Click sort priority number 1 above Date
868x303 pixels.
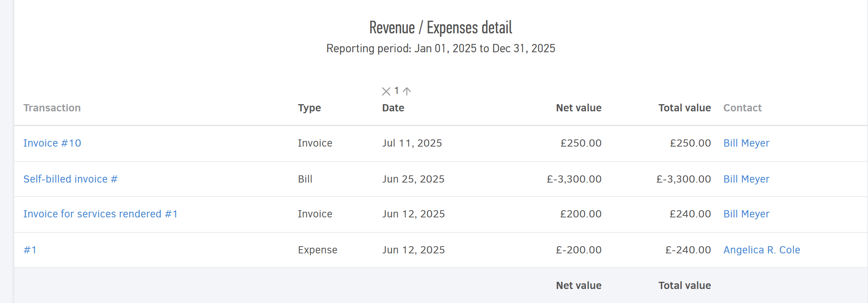pyautogui.click(x=396, y=91)
